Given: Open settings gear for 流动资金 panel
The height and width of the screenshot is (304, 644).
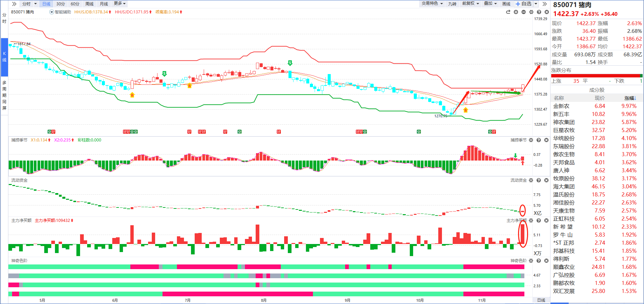Looking at the screenshot, I should (531, 180).
